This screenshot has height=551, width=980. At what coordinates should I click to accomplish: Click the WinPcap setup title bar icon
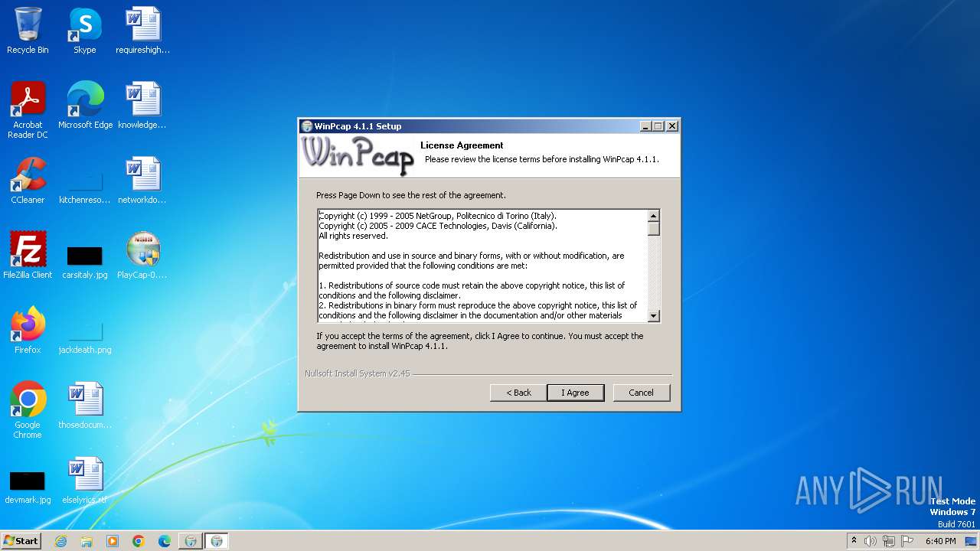307,126
